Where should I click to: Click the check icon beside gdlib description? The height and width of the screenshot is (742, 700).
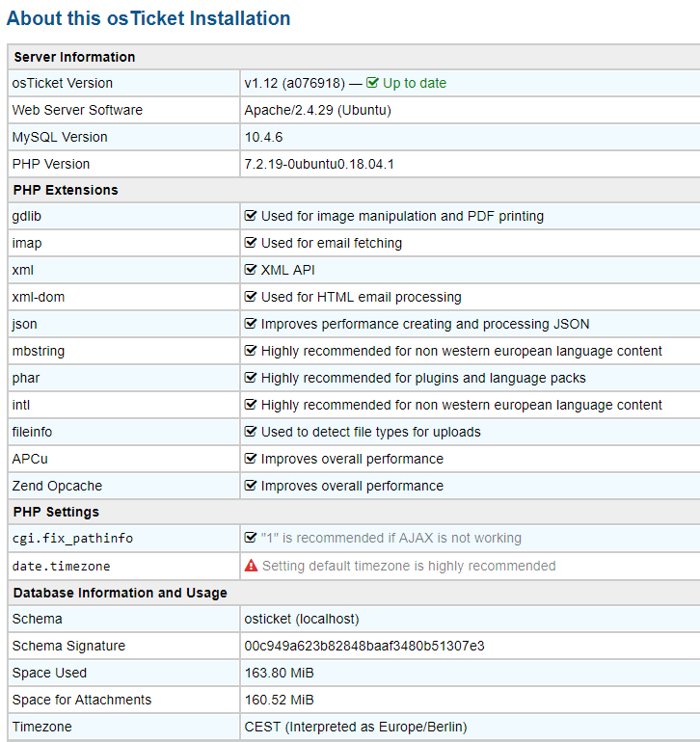pos(250,216)
